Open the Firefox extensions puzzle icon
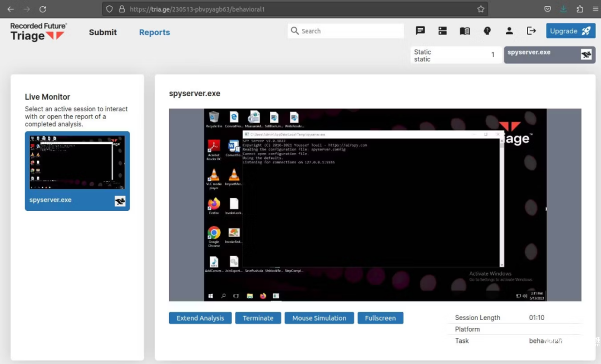601x364 pixels. pos(580,9)
